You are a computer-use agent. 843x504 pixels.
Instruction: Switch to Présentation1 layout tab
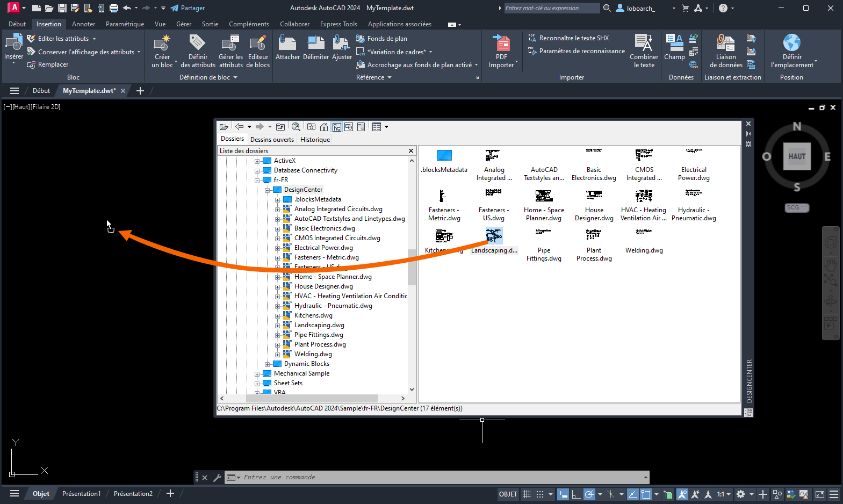[x=81, y=494]
